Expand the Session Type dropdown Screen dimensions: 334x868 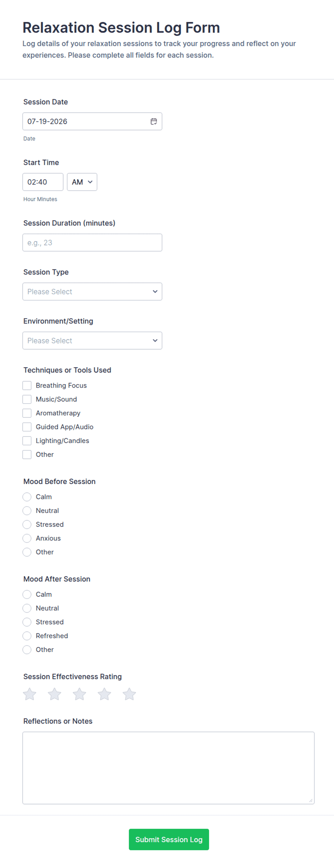point(92,292)
